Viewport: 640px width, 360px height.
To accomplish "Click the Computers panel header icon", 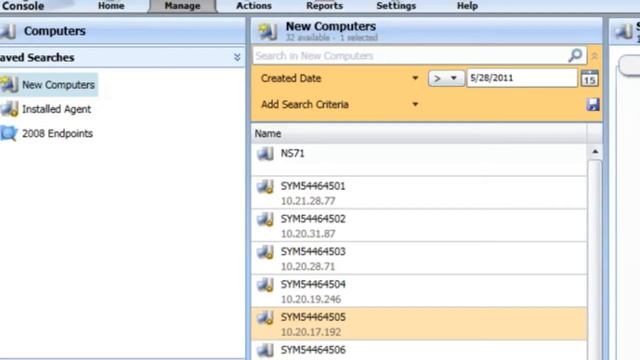I will (x=8, y=31).
